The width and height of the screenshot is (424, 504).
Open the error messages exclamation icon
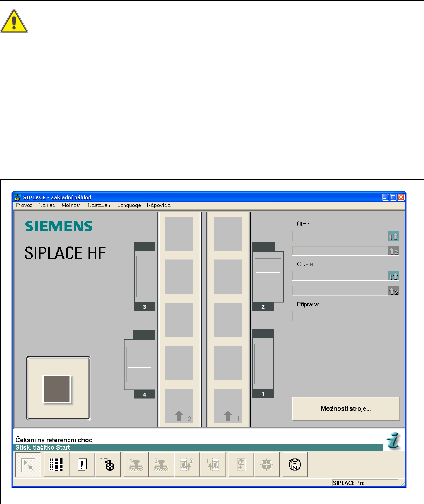82,465
